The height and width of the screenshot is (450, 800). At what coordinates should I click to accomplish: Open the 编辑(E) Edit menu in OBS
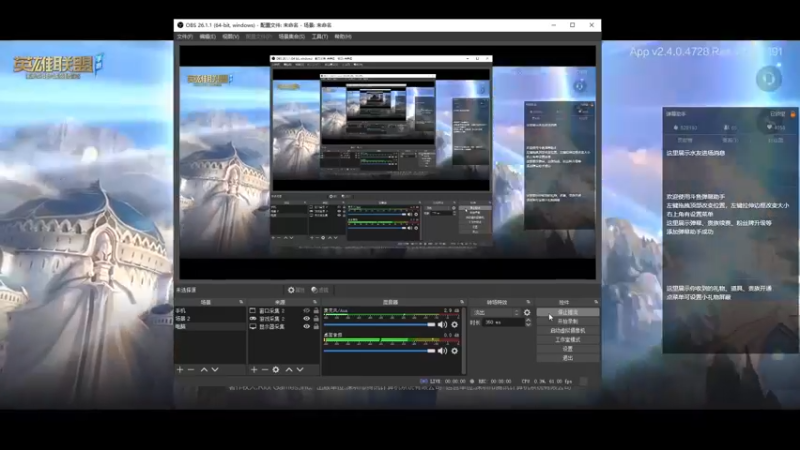click(x=207, y=37)
